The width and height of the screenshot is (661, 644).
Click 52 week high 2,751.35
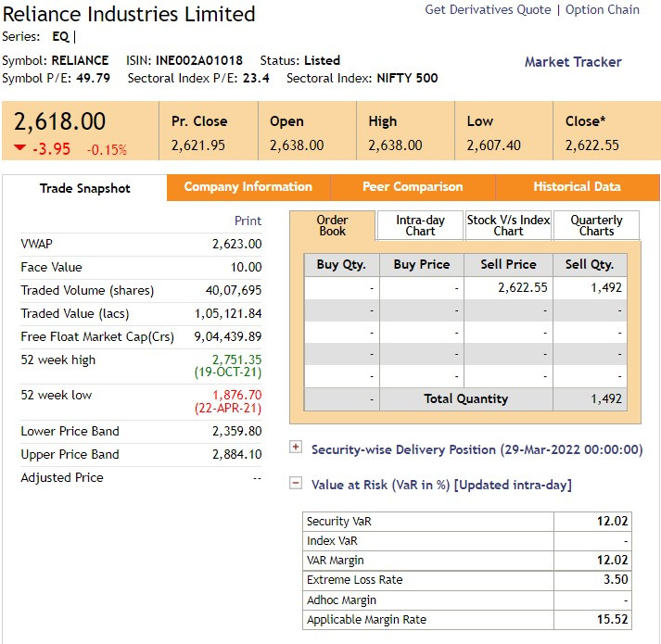pos(237,360)
